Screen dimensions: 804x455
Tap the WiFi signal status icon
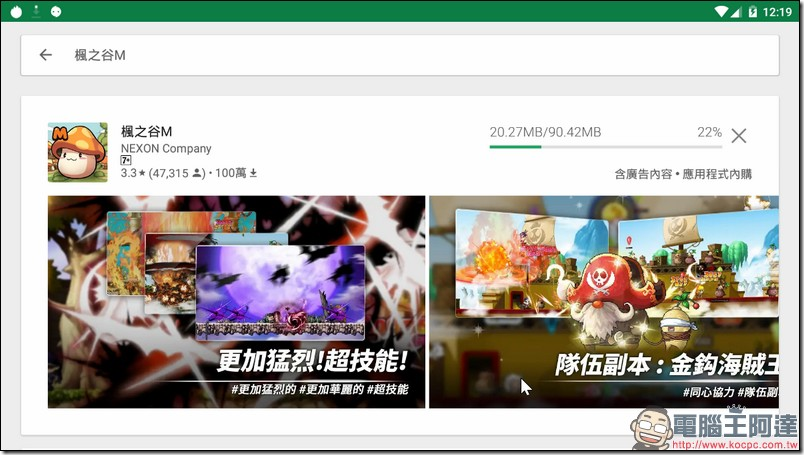(721, 11)
